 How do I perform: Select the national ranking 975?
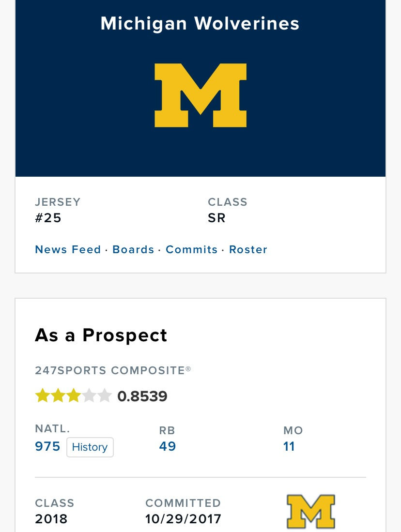(x=47, y=446)
